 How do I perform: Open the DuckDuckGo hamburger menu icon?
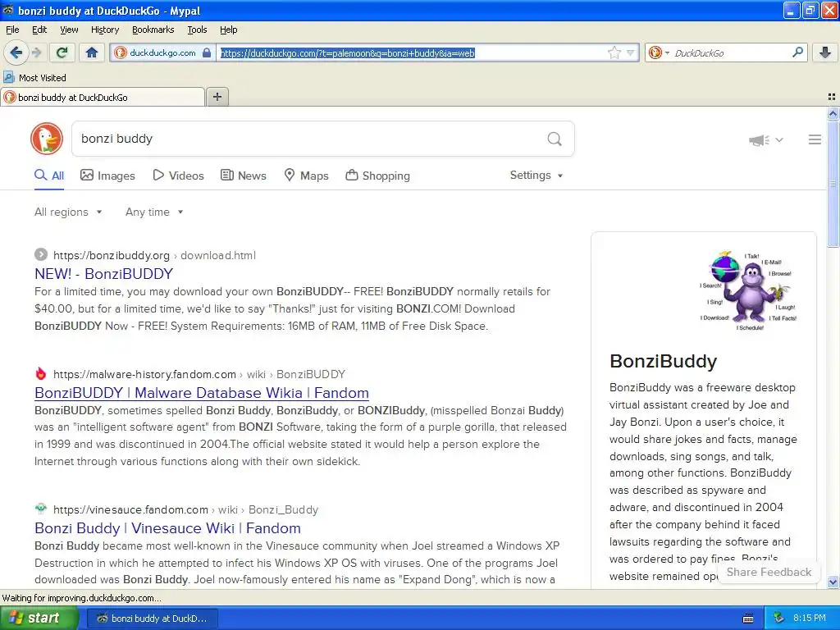(x=815, y=139)
